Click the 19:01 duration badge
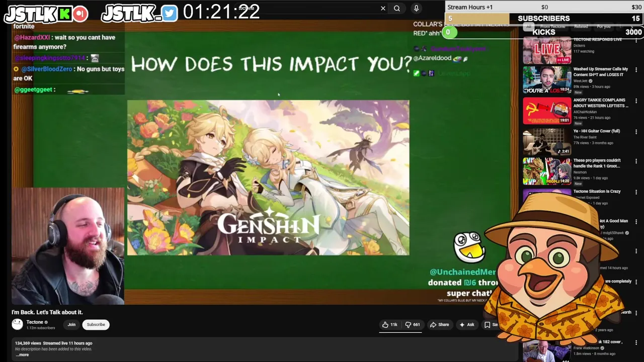 coord(565,121)
